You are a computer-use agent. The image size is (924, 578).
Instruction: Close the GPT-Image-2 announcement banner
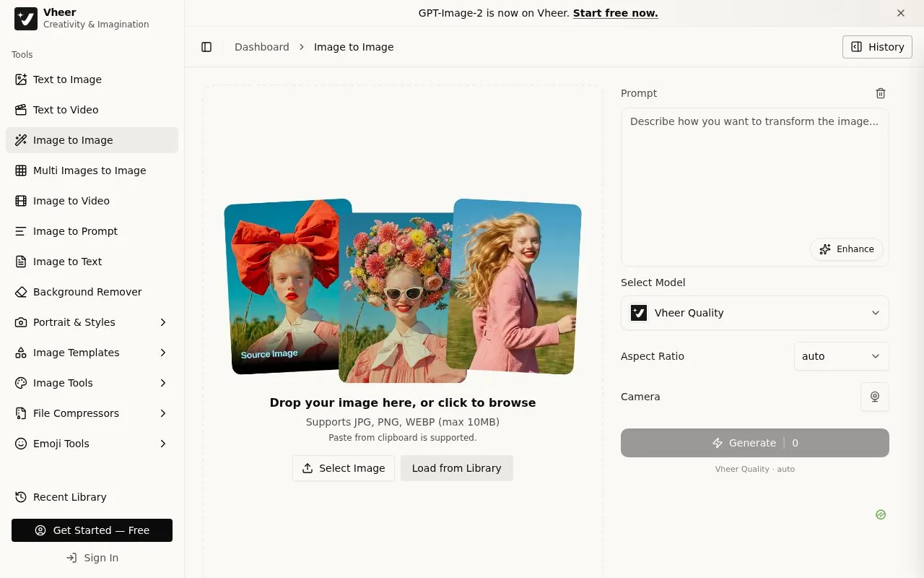tap(901, 13)
